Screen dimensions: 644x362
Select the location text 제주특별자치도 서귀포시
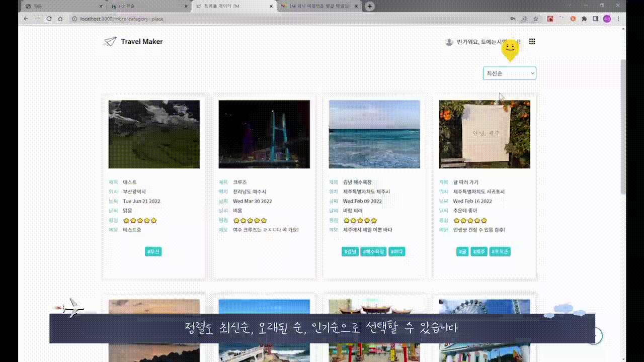click(x=479, y=192)
